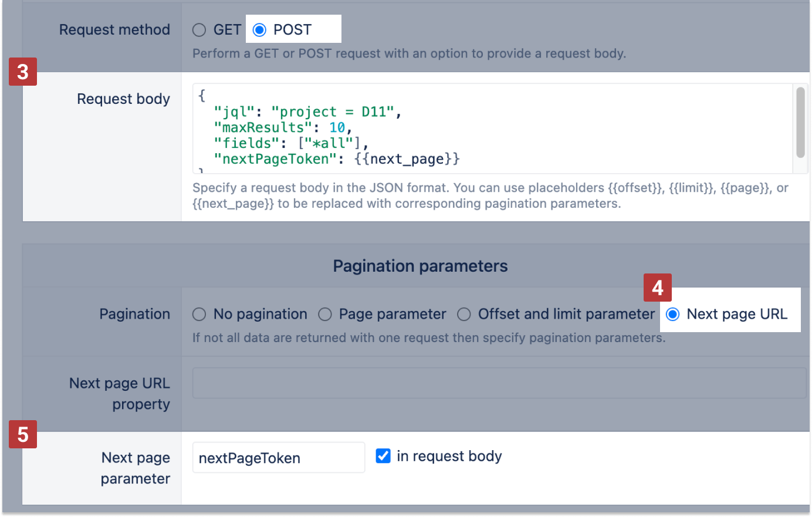Viewport: 812px width, 517px height.
Task: Select the GET request method
Action: click(199, 30)
